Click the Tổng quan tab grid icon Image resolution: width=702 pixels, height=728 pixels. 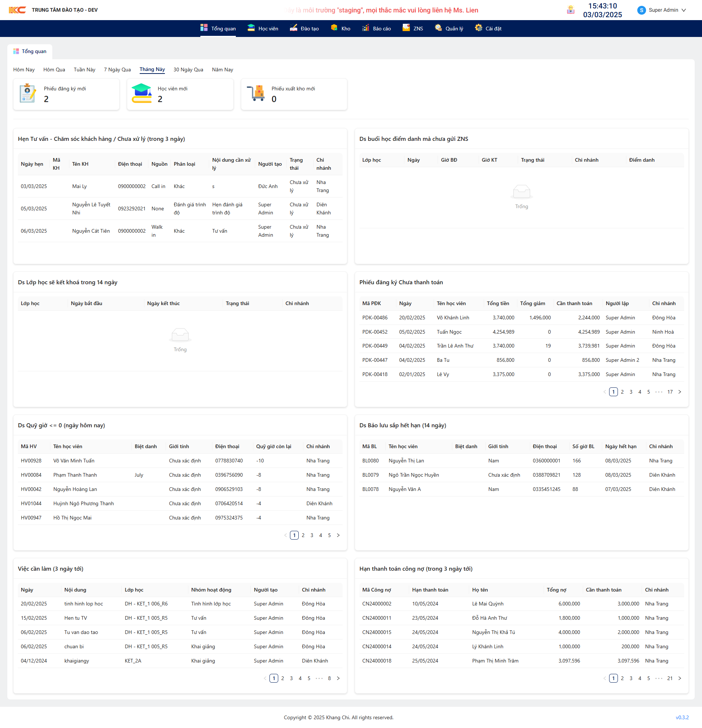[x=16, y=51]
